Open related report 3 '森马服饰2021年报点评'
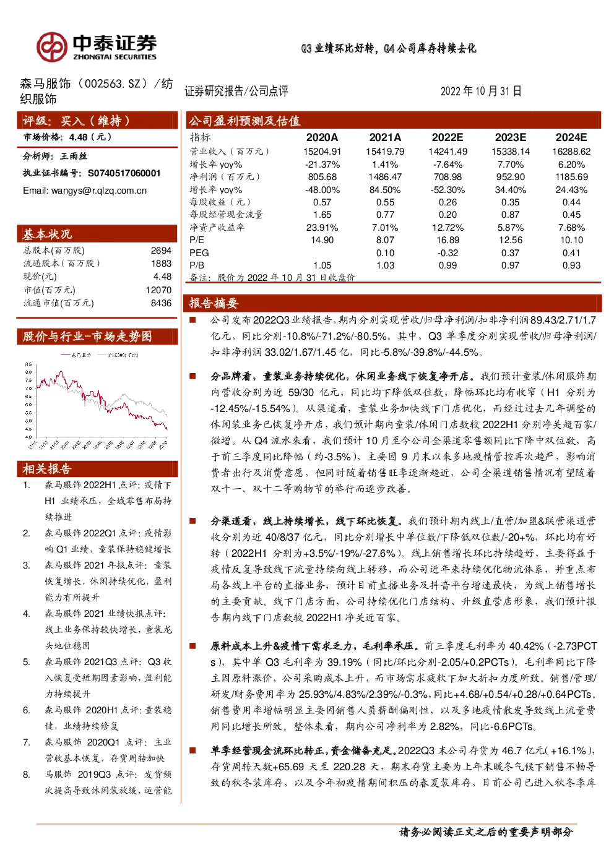This screenshot has width=614, height=868. (108, 581)
